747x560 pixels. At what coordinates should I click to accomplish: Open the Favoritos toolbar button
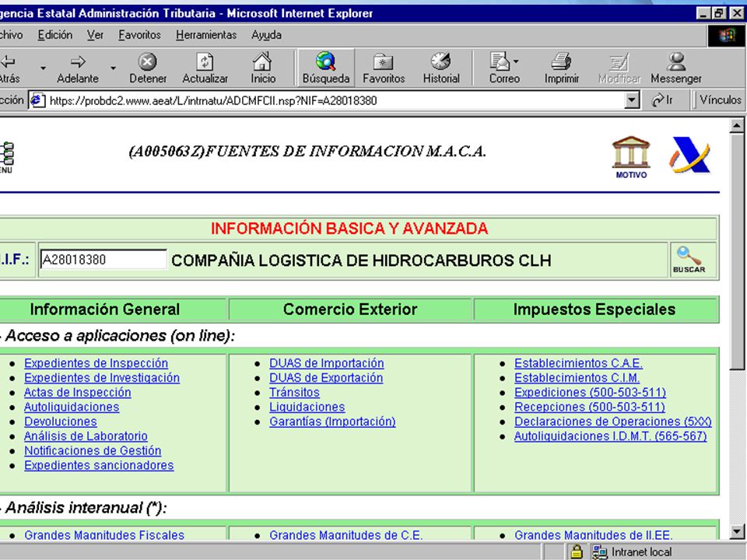pyautogui.click(x=384, y=68)
